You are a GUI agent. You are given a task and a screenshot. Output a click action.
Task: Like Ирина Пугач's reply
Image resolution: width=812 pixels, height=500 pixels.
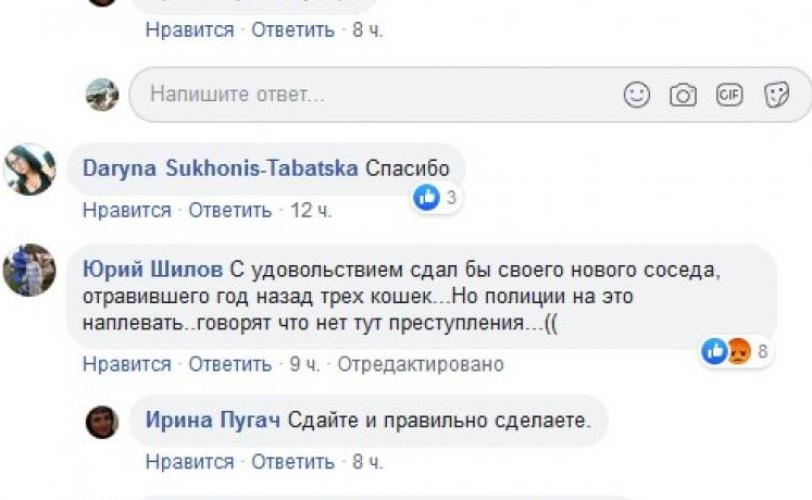tap(189, 463)
